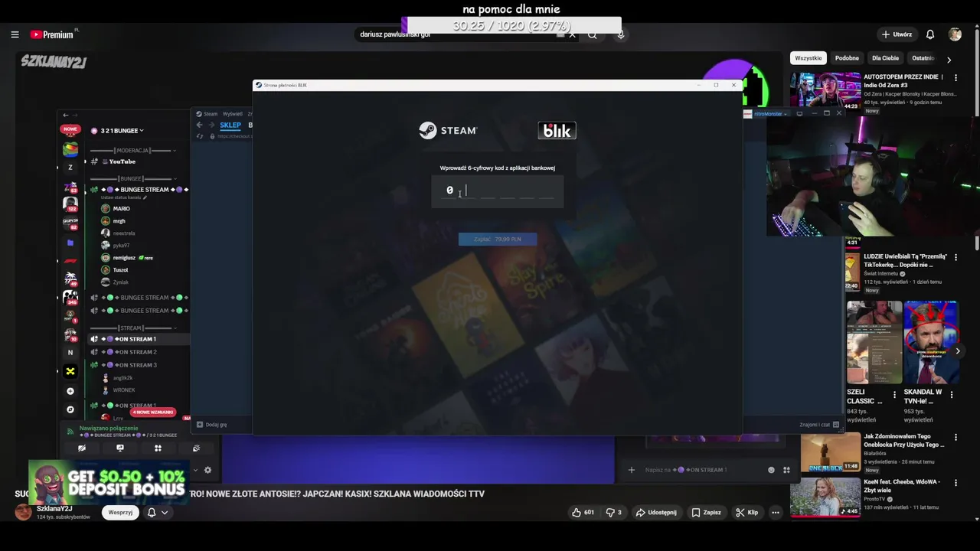Run search with the magnifier icon
The width and height of the screenshot is (980, 551).
coord(592,34)
